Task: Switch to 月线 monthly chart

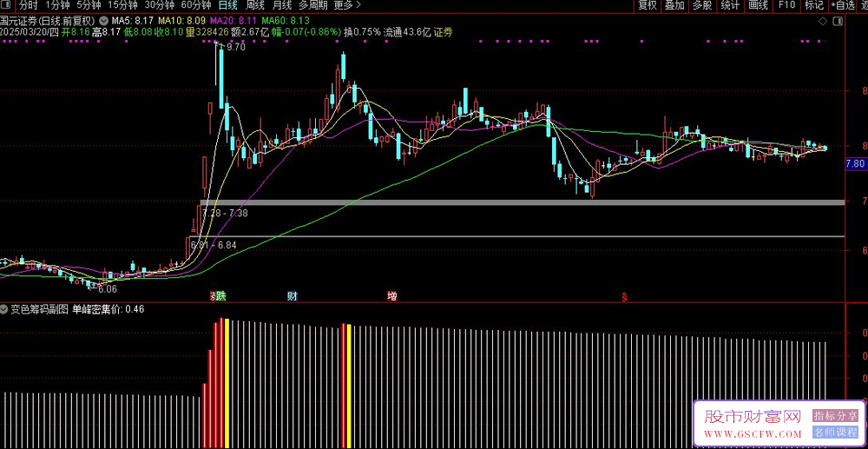Action: click(282, 5)
